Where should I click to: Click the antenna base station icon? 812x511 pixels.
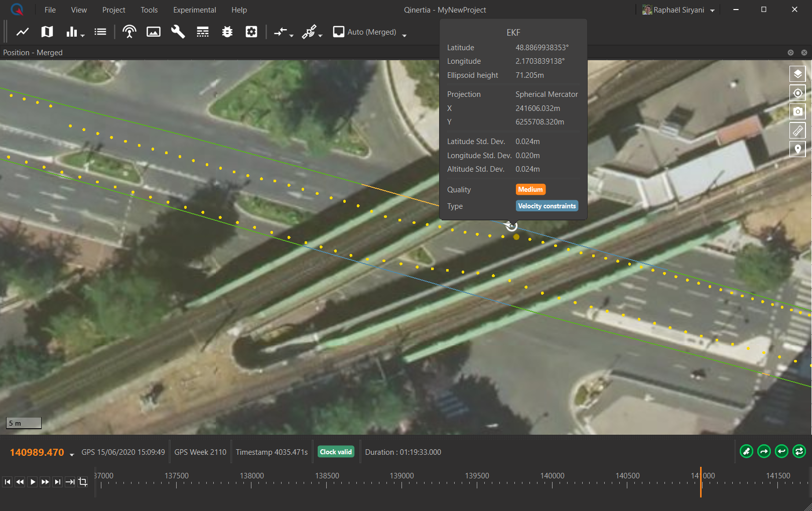tap(129, 32)
